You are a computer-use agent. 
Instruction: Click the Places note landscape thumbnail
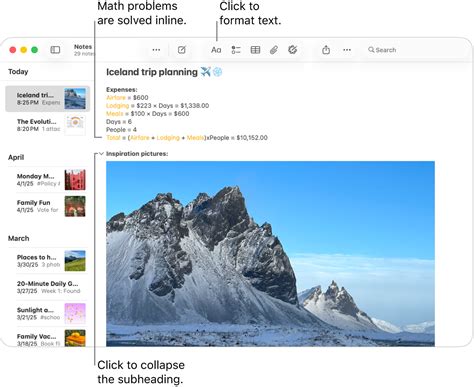coord(75,261)
